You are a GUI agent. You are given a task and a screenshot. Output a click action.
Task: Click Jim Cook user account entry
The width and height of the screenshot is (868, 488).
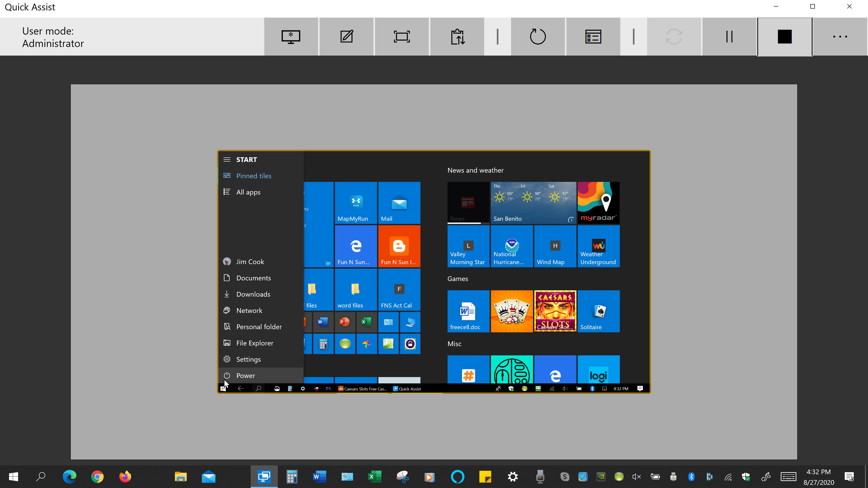[250, 261]
